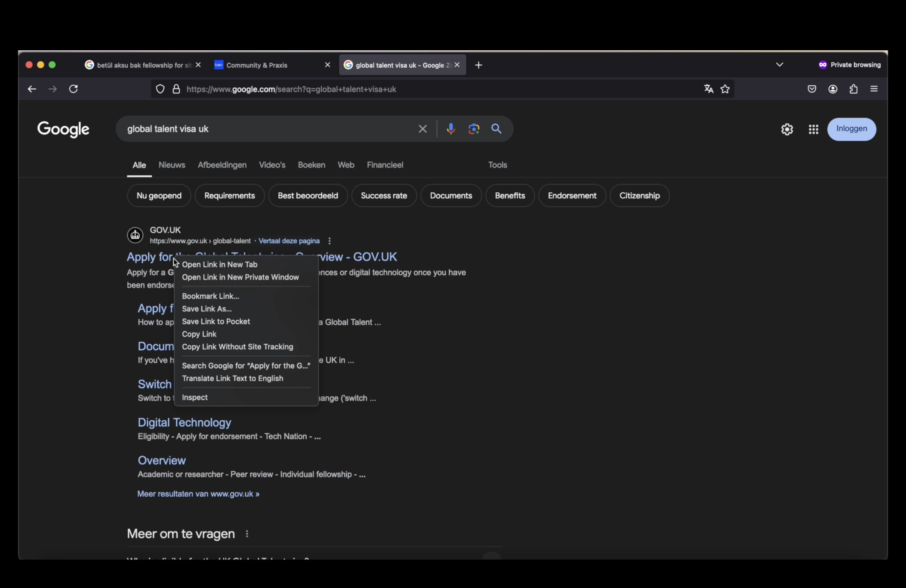Open three-dot menu next to GOV.UK result
906x588 pixels.
point(330,241)
